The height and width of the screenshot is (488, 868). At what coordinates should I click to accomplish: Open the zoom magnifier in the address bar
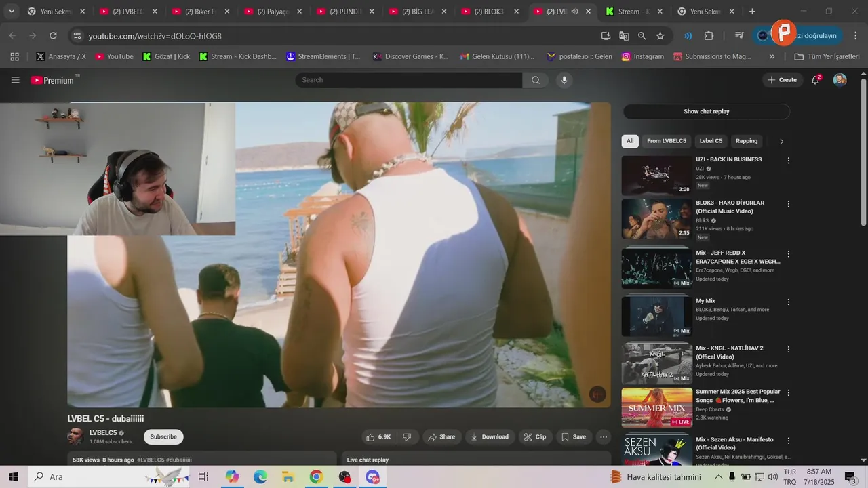pyautogui.click(x=642, y=35)
